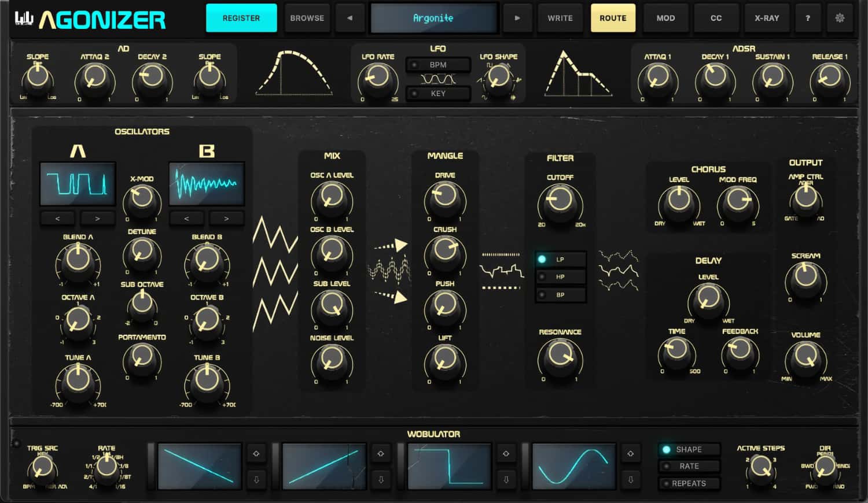Click the down arrow of third Wobulator step
The width and height of the screenshot is (868, 503).
click(506, 479)
